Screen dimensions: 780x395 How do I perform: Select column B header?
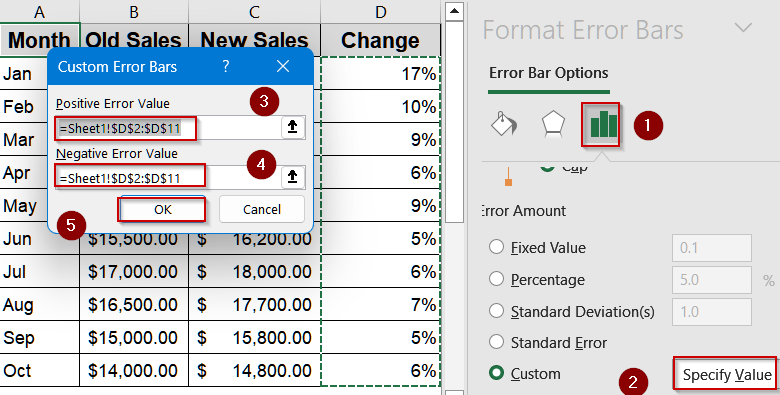pyautogui.click(x=134, y=11)
